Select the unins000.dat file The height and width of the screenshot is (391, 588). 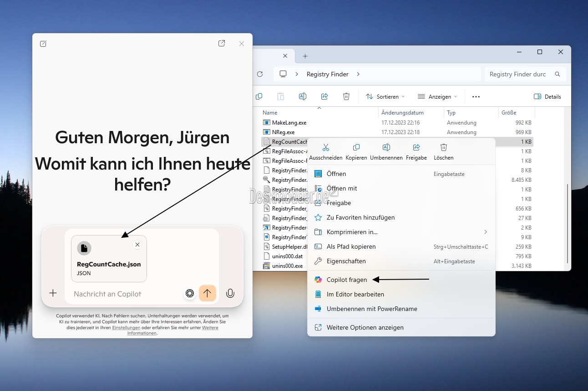click(x=287, y=256)
